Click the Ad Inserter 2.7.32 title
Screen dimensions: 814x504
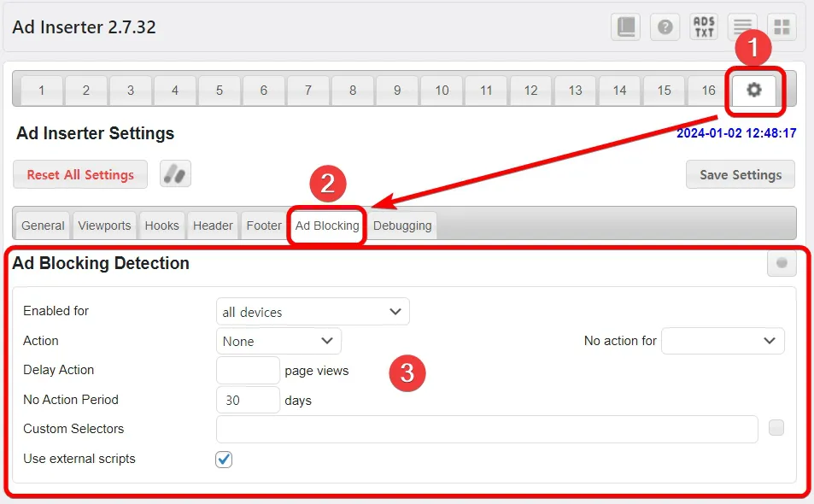click(84, 27)
